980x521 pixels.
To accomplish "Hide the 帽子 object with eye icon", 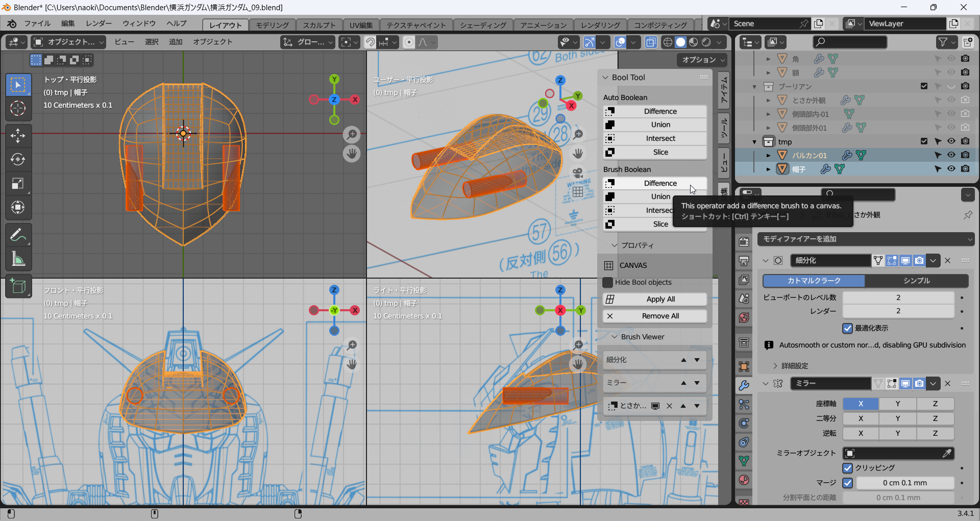I will 951,169.
